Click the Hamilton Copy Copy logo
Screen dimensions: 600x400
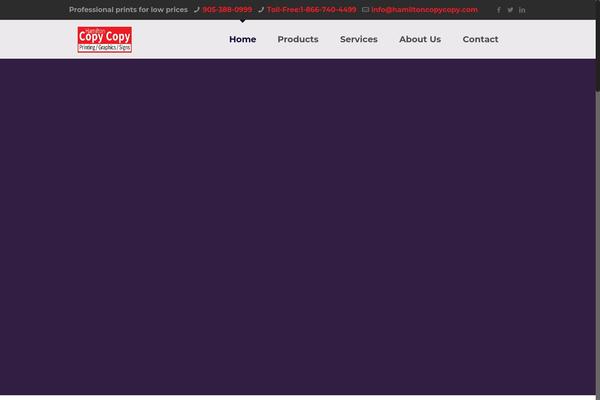click(104, 39)
